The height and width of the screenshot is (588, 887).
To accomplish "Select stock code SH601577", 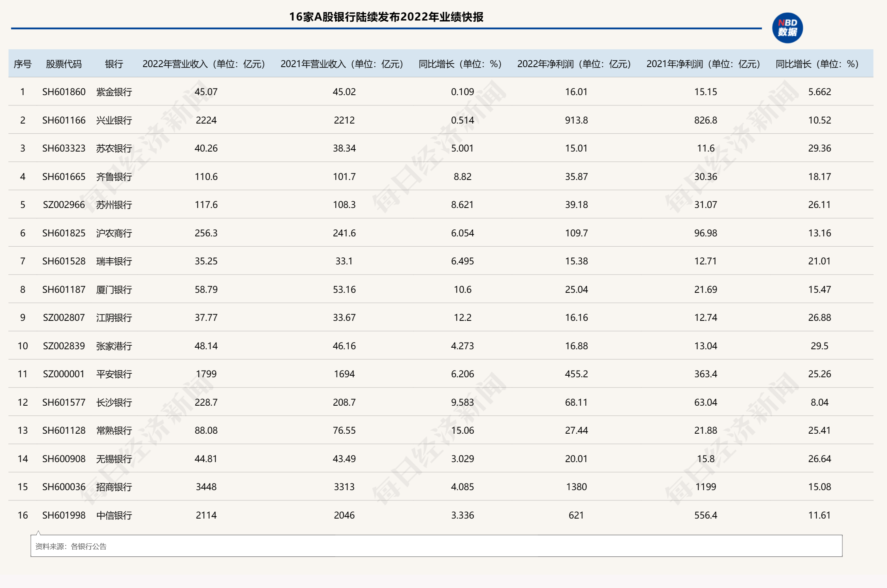I will click(x=64, y=403).
